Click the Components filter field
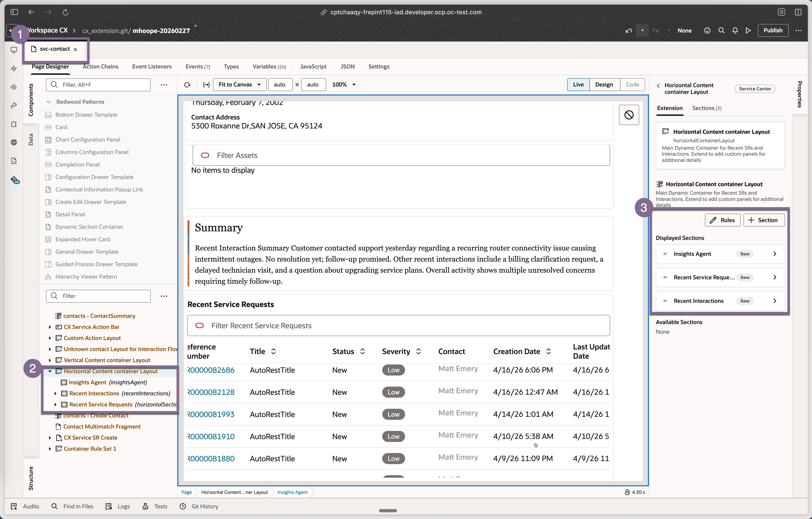This screenshot has width=812, height=519. point(98,85)
